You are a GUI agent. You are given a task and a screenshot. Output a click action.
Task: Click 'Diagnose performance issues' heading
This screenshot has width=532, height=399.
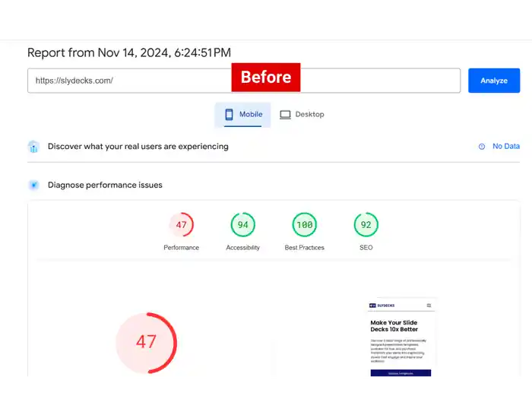point(105,185)
